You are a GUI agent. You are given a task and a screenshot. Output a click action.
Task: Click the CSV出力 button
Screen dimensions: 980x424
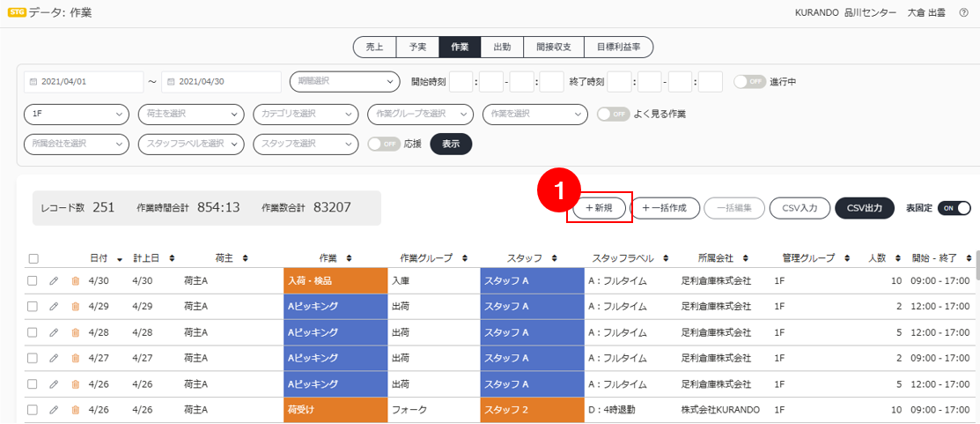(865, 208)
